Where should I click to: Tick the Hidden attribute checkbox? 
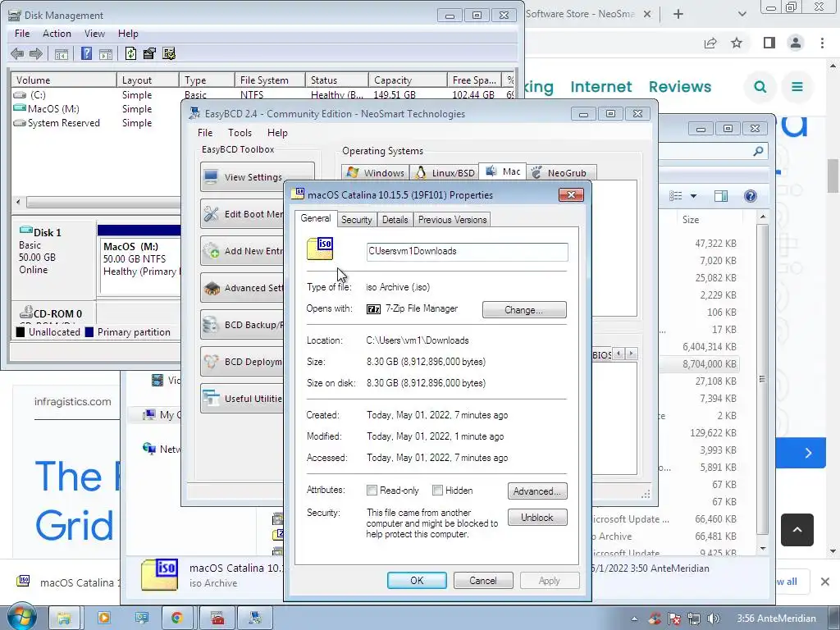pos(438,491)
